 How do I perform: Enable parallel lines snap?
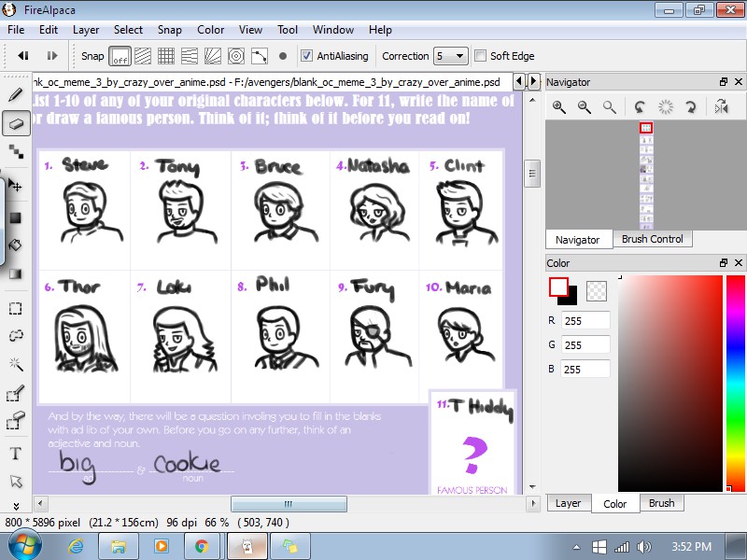[x=143, y=56]
